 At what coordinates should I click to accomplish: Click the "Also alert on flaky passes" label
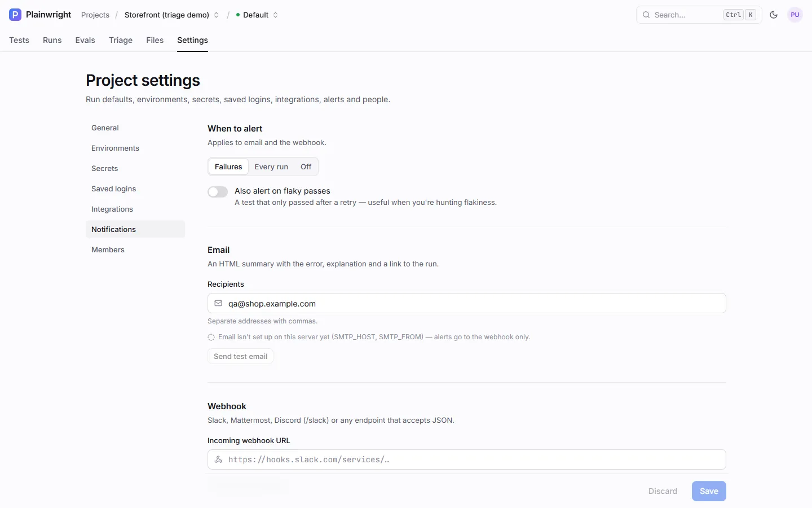click(283, 191)
